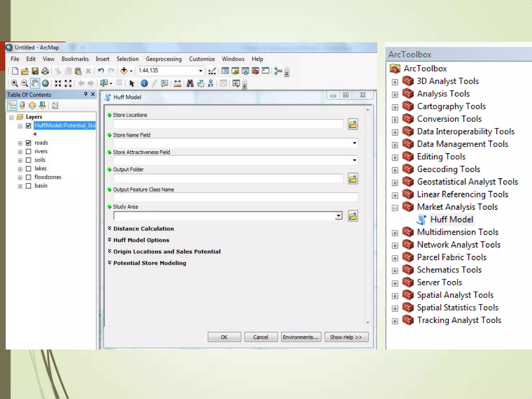Click the Fixed Zoom In icon
The image size is (532, 399).
click(58, 83)
